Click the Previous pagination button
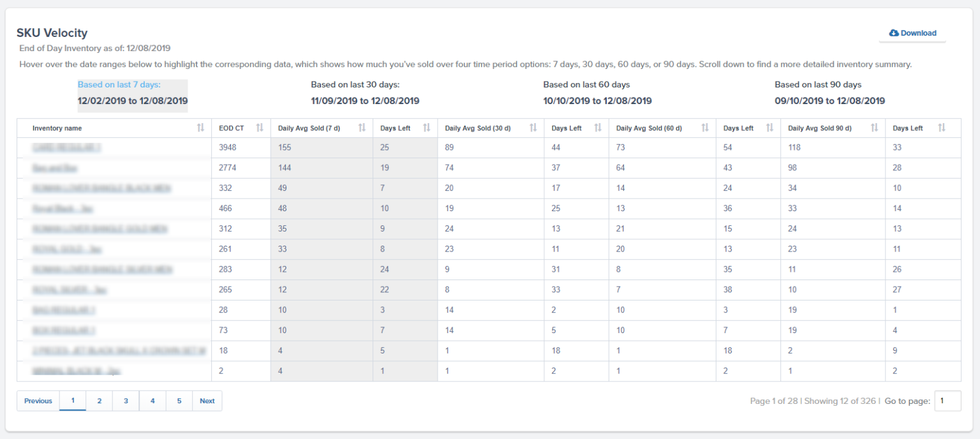This screenshot has width=980, height=439. [x=38, y=401]
